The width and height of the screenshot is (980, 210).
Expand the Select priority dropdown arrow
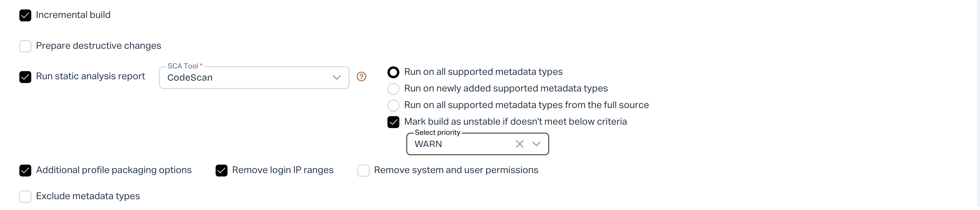click(537, 144)
